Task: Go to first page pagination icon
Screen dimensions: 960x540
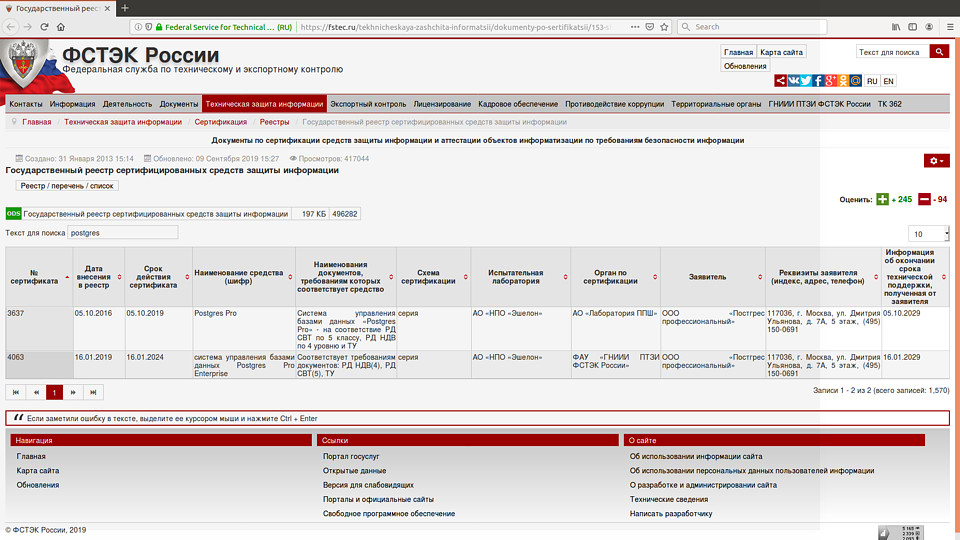Action: point(16,392)
